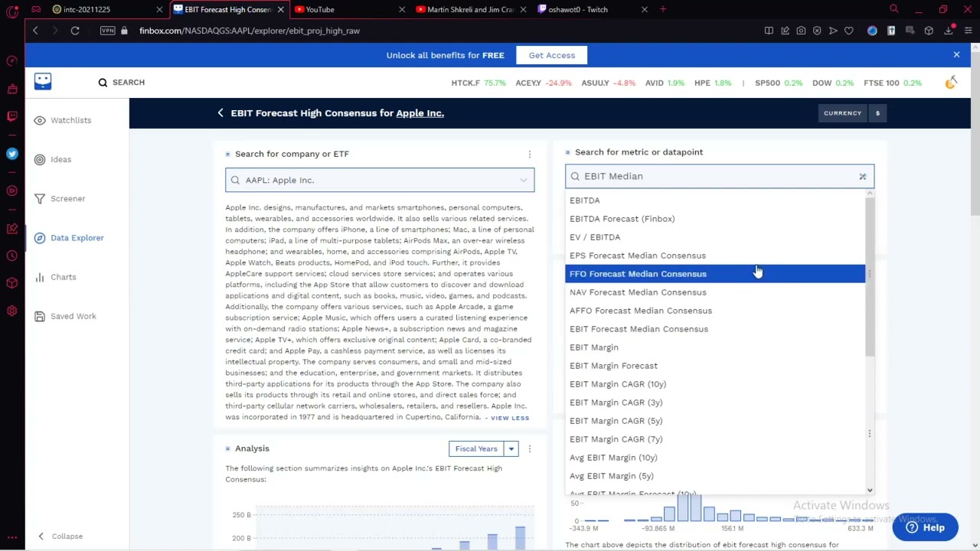The width and height of the screenshot is (980, 551).
Task: Expand the AAPL: Apple Inc. company dropdown
Action: click(x=523, y=180)
